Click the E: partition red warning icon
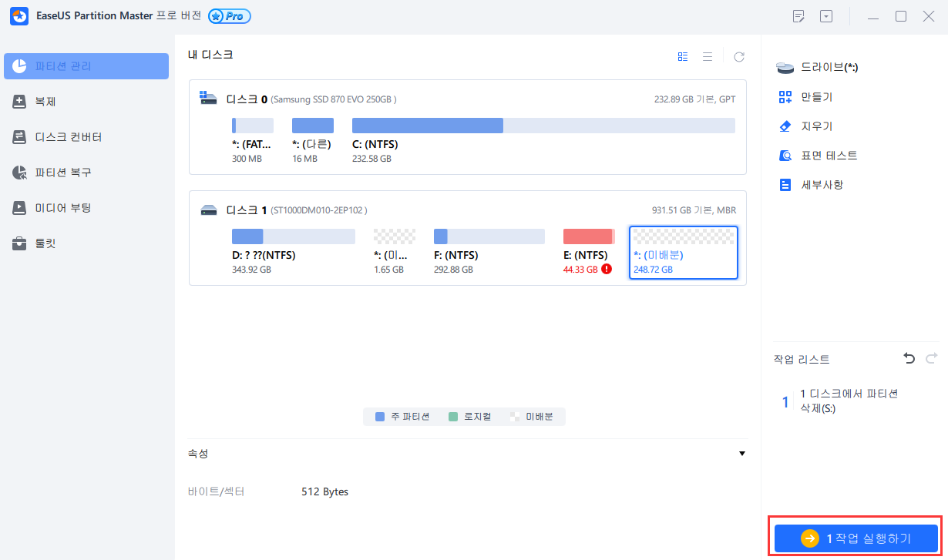This screenshot has height=560, width=948. coord(607,270)
